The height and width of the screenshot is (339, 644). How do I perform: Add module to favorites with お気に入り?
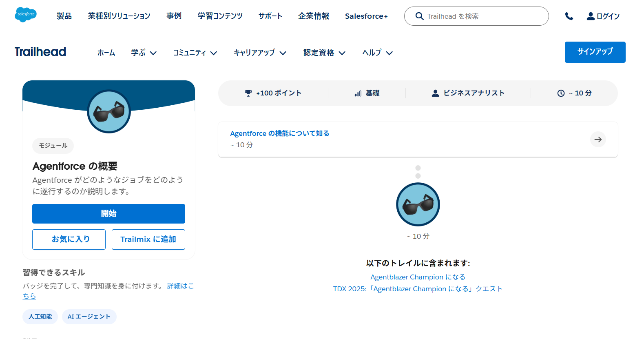point(69,239)
